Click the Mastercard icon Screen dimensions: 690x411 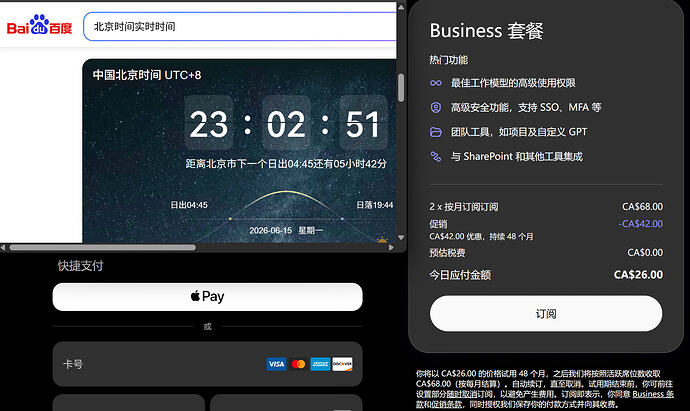pyautogui.click(x=298, y=364)
